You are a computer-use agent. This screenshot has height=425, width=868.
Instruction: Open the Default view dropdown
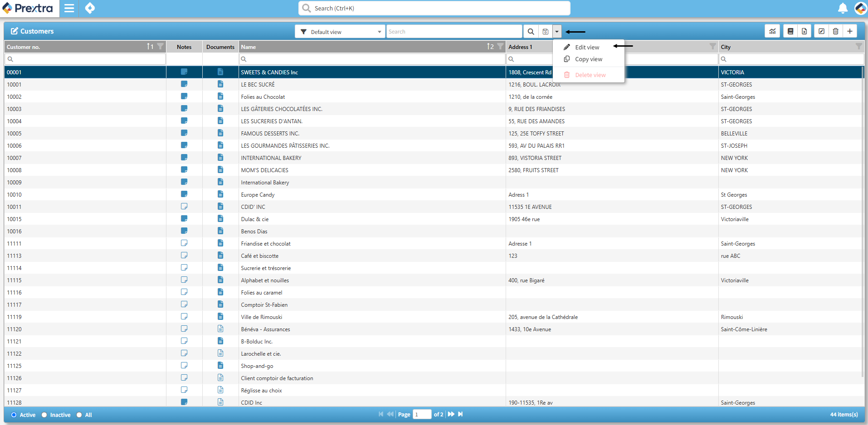click(x=340, y=32)
